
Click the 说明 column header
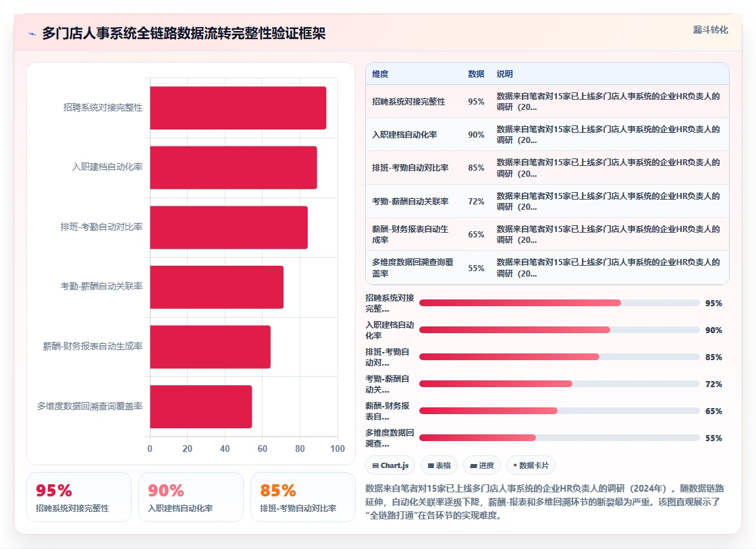pos(504,74)
